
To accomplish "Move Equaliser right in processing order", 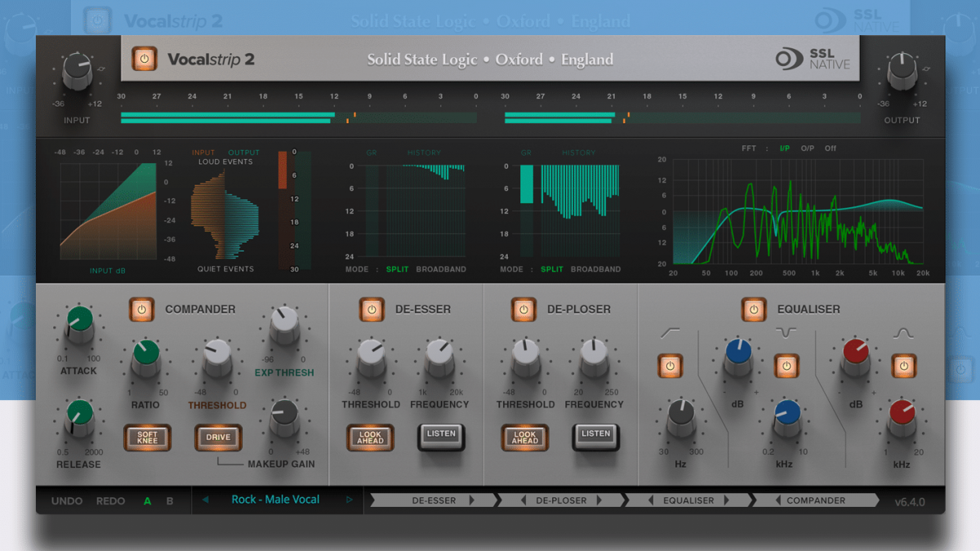I will [727, 500].
